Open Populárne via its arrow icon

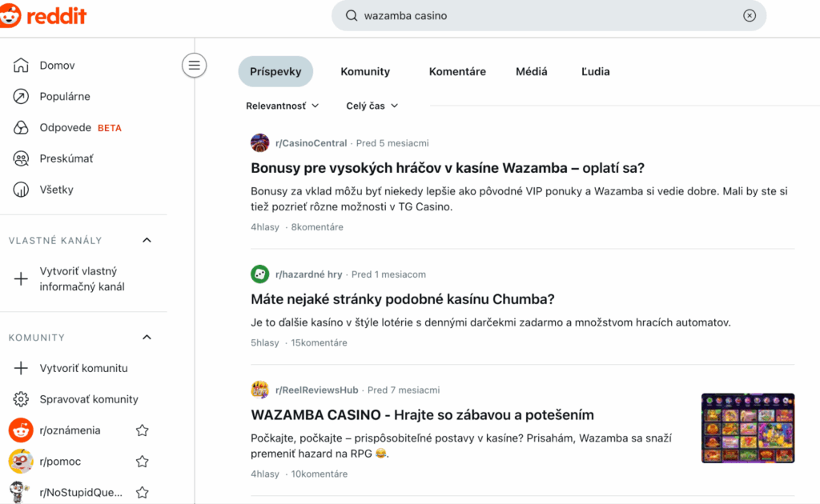[22, 97]
